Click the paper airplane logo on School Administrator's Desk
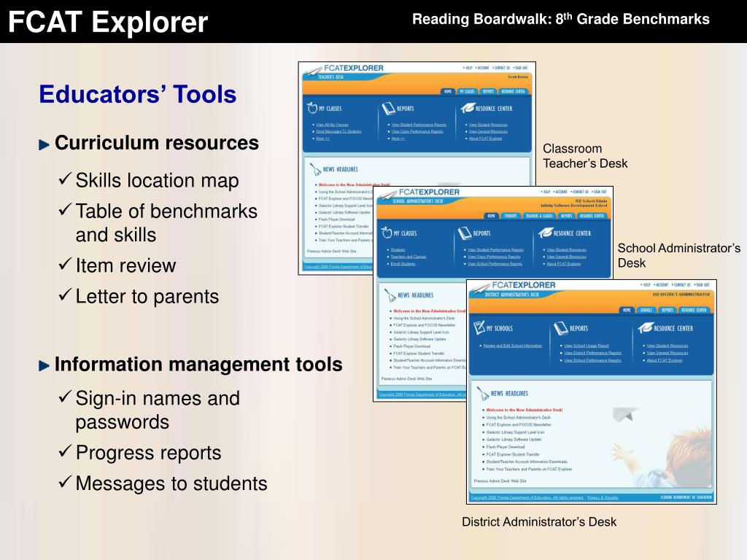This screenshot has height=560, width=747. pos(388,194)
